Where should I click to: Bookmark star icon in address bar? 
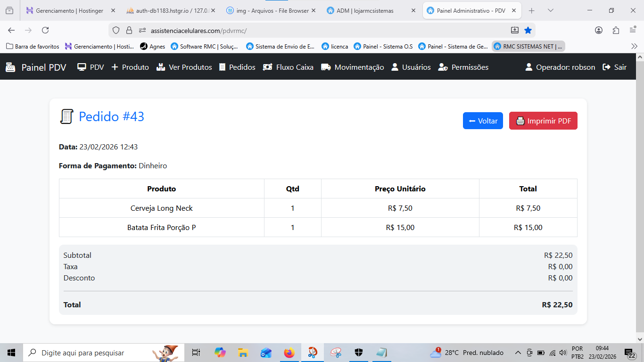click(528, 30)
